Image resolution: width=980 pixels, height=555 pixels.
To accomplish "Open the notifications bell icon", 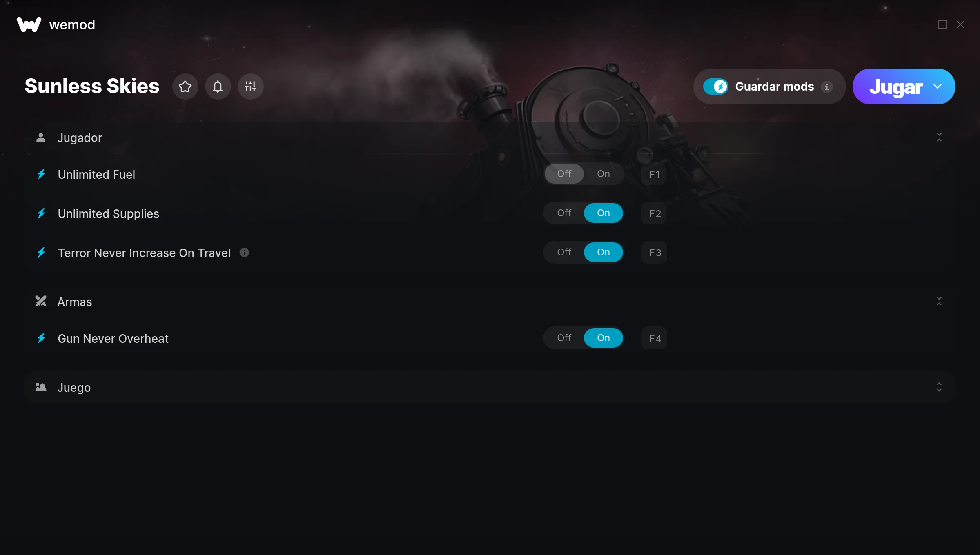I will [218, 87].
